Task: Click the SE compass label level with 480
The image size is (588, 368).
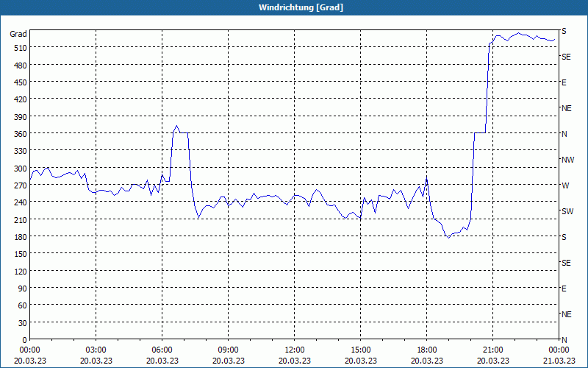Action: (x=566, y=57)
